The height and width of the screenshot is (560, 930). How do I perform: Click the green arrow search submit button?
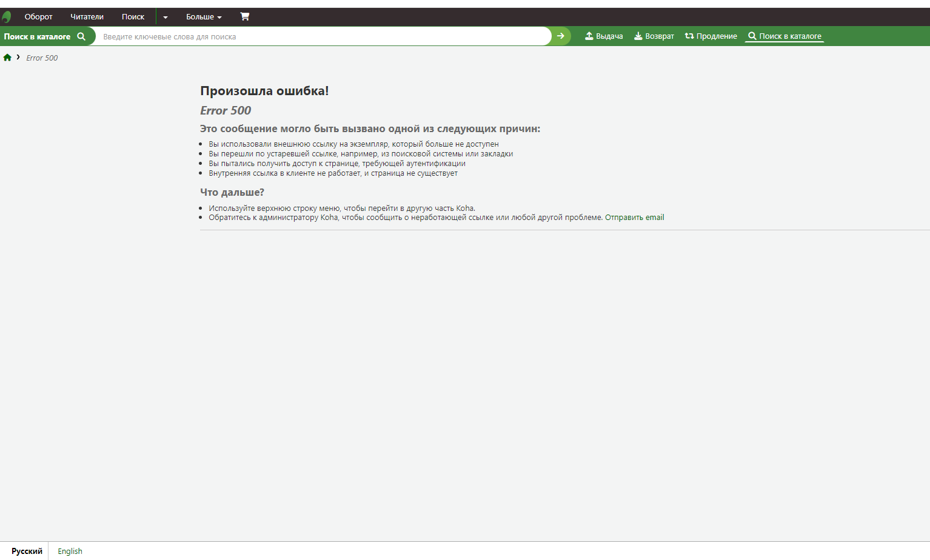click(x=561, y=36)
